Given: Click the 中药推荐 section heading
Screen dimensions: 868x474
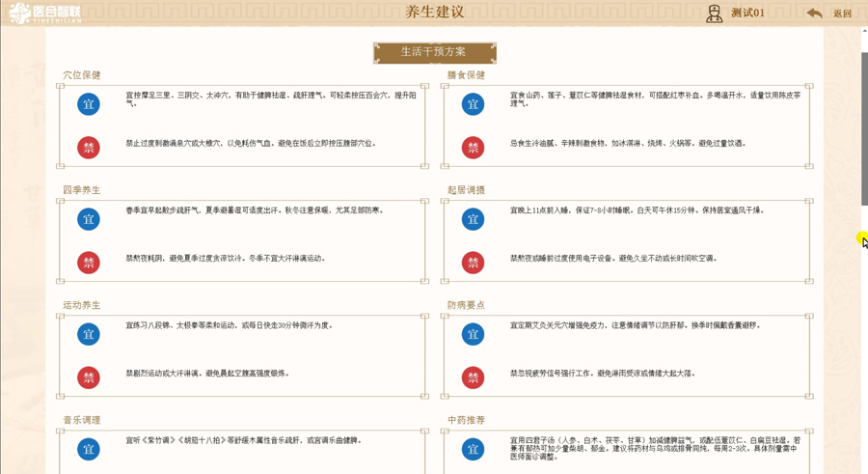Looking at the screenshot, I should coord(466,420).
